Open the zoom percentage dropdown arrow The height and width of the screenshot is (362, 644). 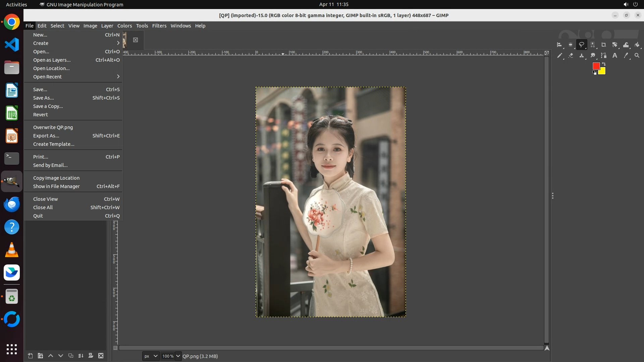point(178,356)
